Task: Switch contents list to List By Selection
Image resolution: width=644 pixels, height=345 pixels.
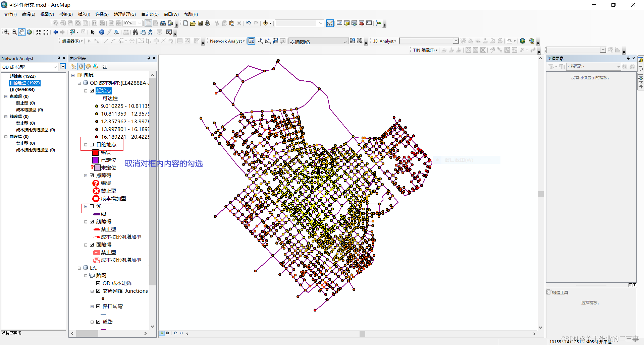Action: click(x=96, y=66)
